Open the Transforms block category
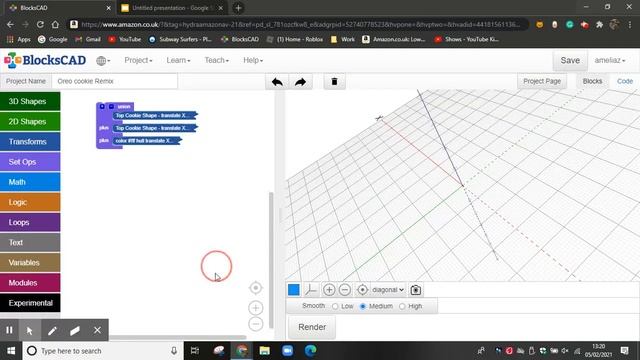 point(30,142)
